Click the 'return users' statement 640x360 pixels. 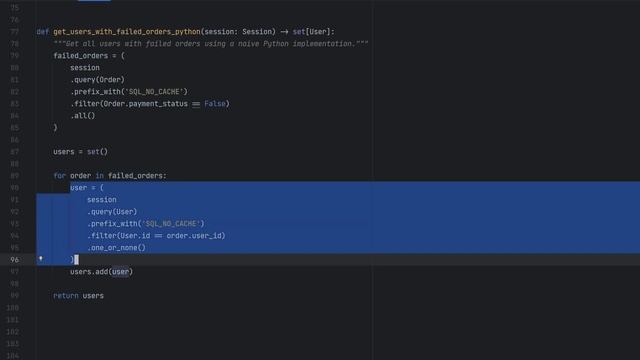pos(78,296)
